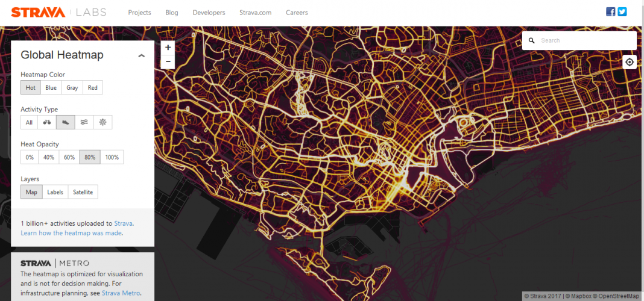
Task: Choose the winter snowflake activity icon
Action: pyautogui.click(x=103, y=122)
